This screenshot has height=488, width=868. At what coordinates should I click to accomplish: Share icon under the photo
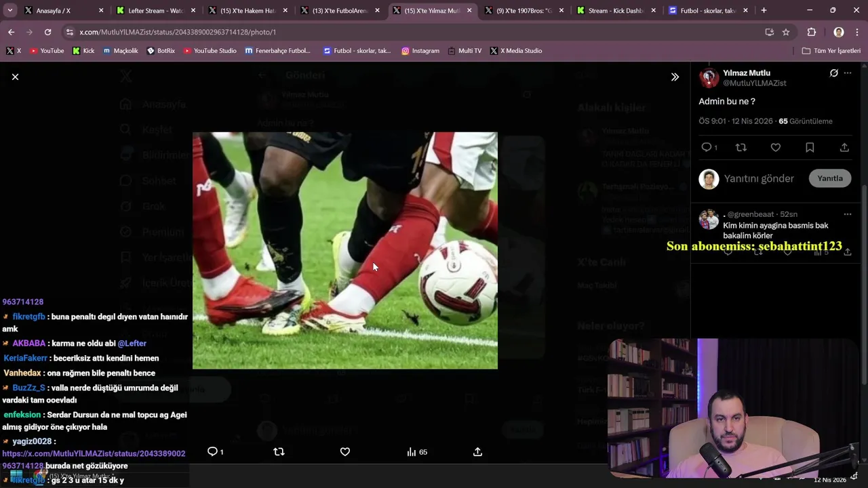[x=477, y=451]
